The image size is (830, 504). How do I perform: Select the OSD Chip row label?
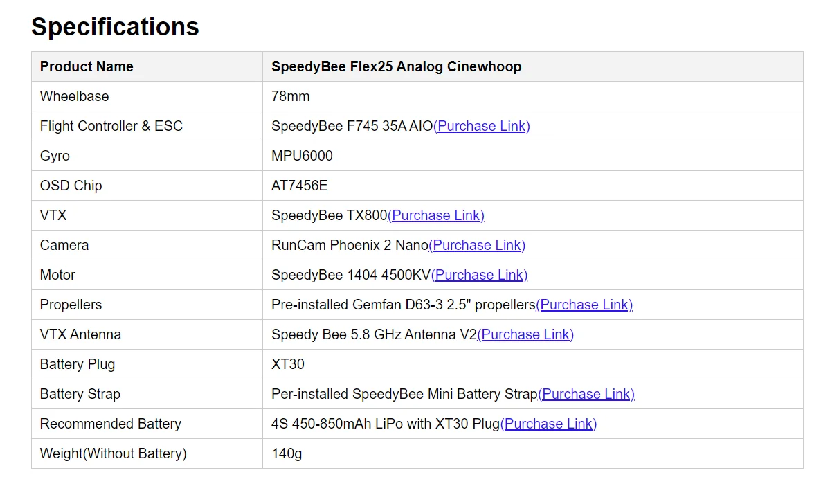71,186
